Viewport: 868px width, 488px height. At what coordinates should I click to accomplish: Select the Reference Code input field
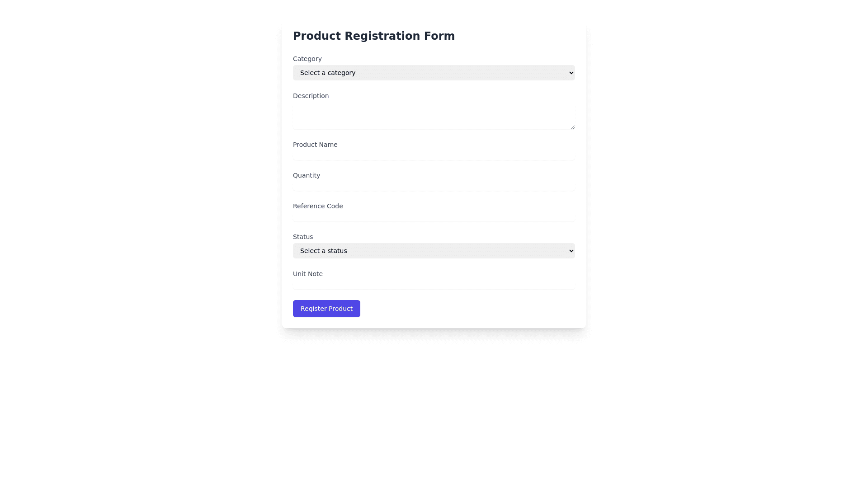coord(433,216)
